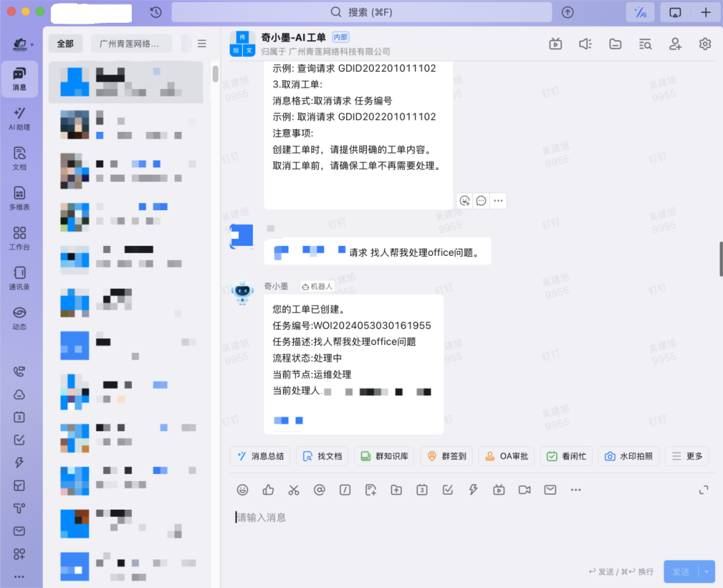Open conversation list filter menu icon
Viewport: 723px width, 588px height.
point(202,44)
